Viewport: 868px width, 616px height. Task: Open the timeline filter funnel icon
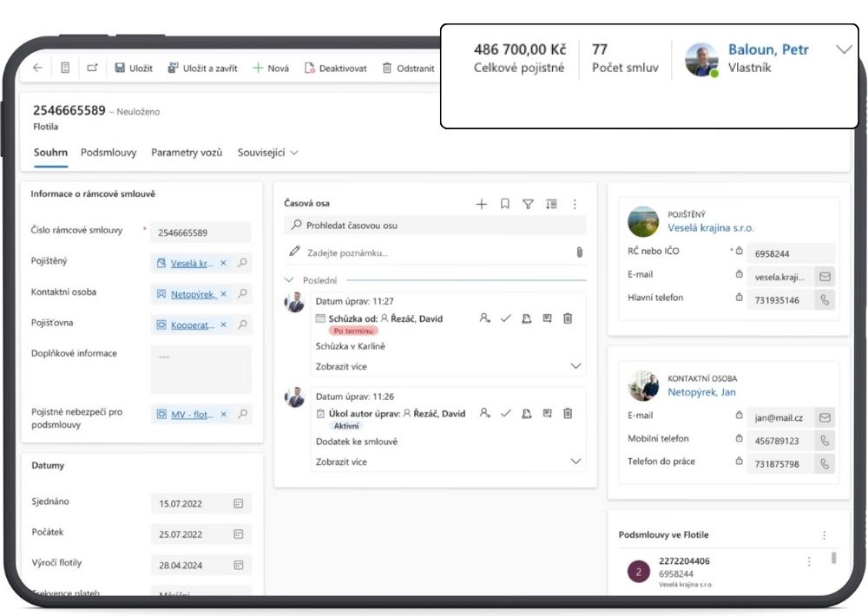point(528,204)
